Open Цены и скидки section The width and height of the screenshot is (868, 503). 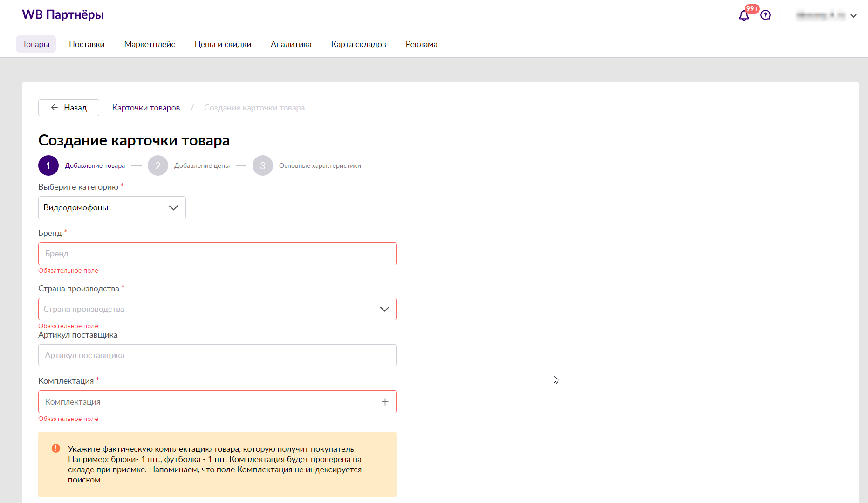point(223,44)
